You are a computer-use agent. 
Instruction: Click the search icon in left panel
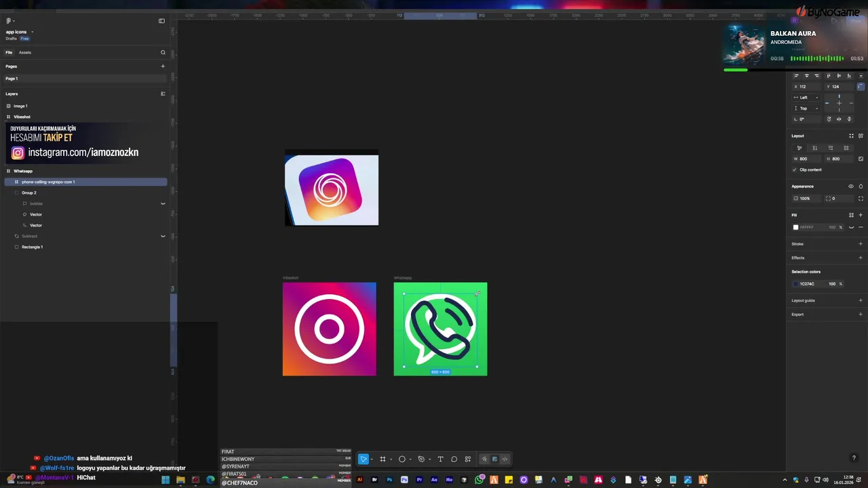pyautogui.click(x=163, y=52)
